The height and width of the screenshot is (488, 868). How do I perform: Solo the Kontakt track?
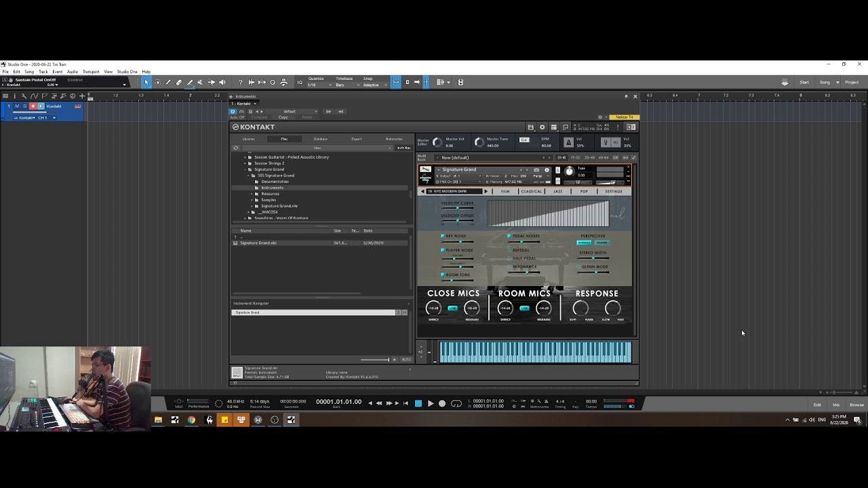tap(24, 106)
